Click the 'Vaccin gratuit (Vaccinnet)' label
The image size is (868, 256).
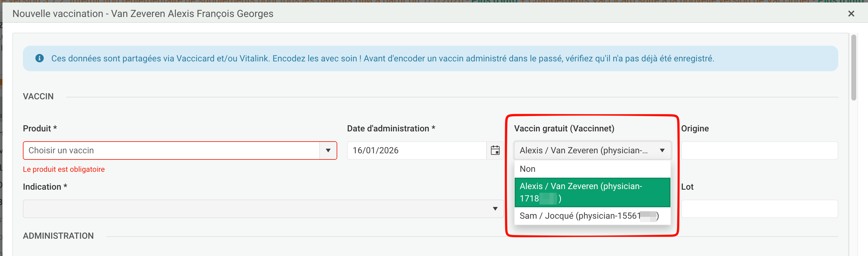(564, 129)
